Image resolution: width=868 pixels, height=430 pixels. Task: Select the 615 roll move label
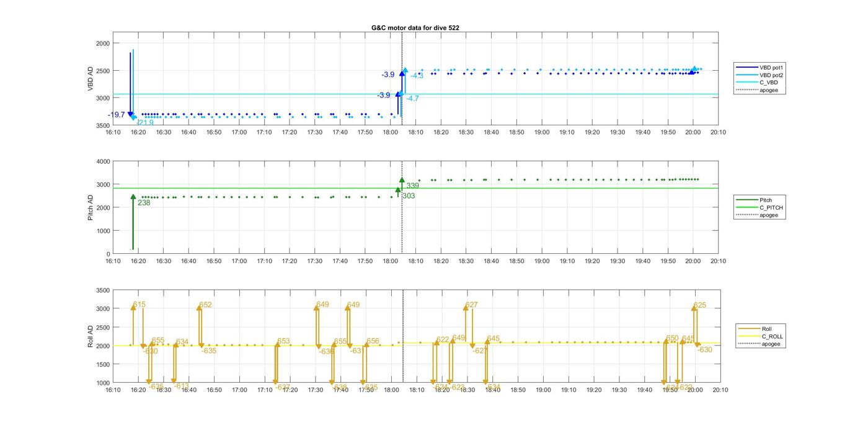[139, 305]
